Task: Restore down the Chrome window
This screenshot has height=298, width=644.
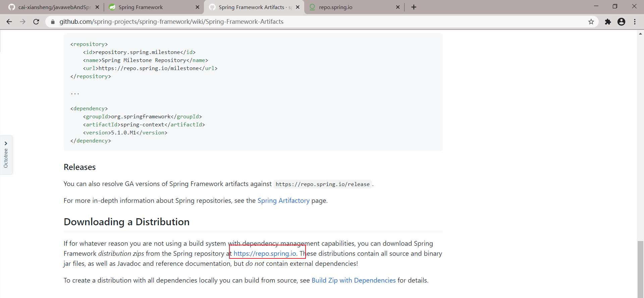Action: pyautogui.click(x=615, y=6)
